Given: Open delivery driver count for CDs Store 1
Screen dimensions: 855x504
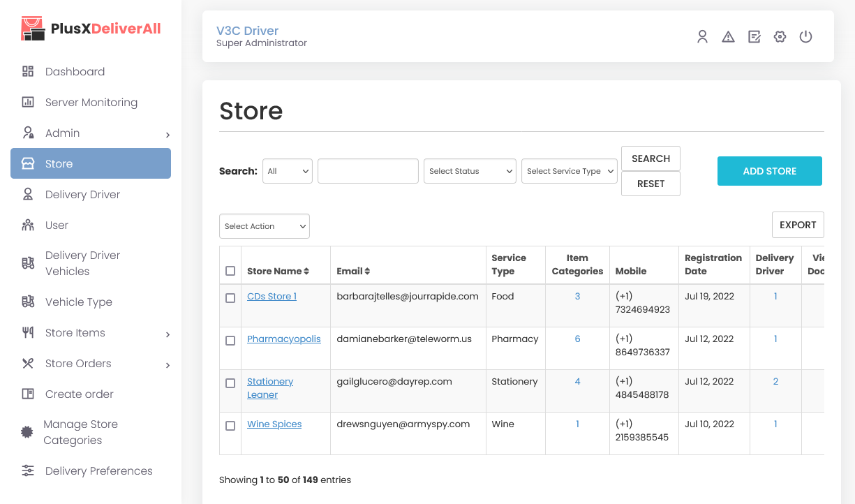Looking at the screenshot, I should coord(775,297).
